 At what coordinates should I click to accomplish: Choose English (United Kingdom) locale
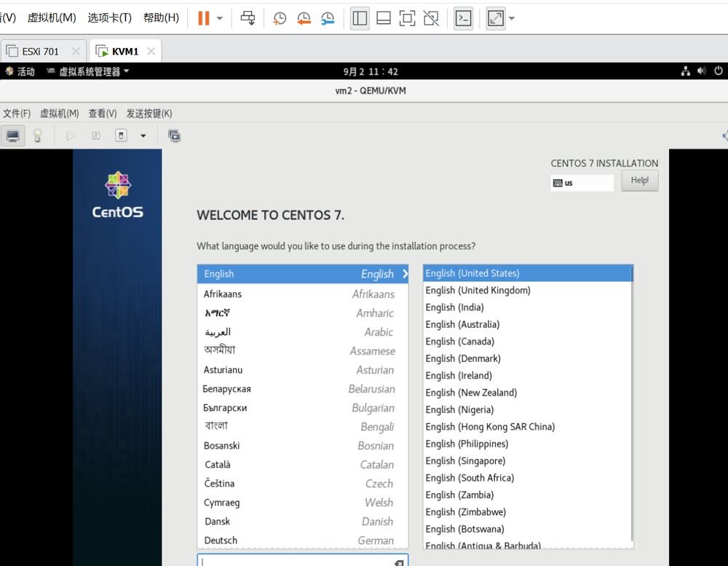527,290
